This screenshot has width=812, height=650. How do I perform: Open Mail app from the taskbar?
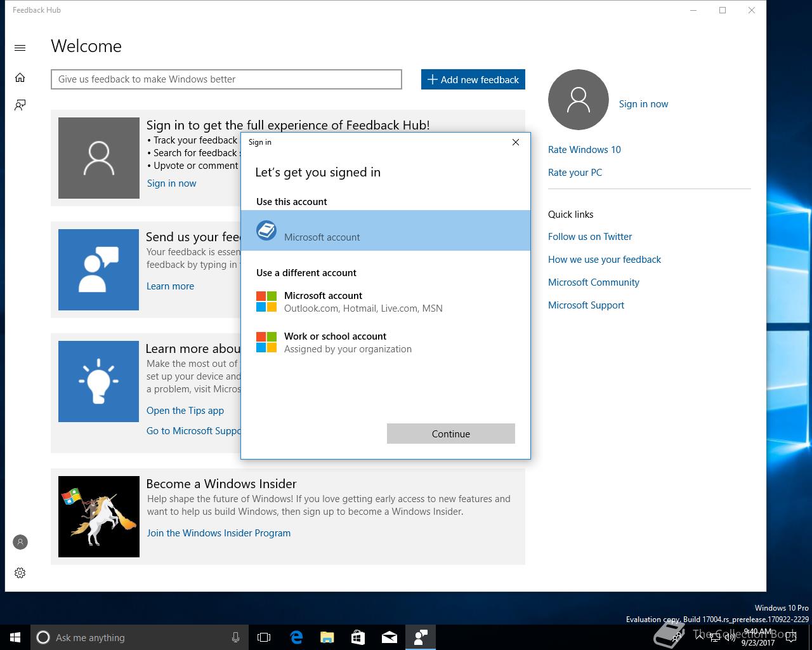pyautogui.click(x=389, y=637)
